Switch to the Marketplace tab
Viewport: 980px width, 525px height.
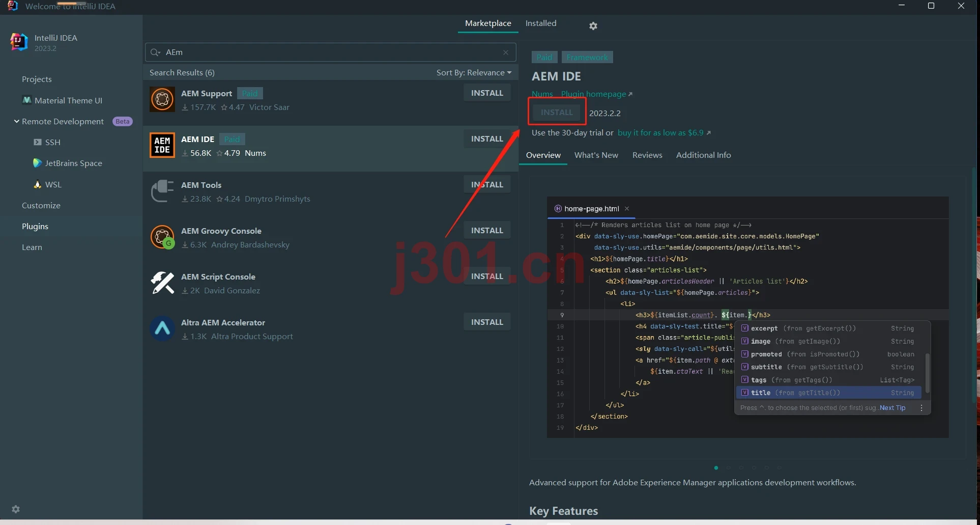click(x=488, y=23)
